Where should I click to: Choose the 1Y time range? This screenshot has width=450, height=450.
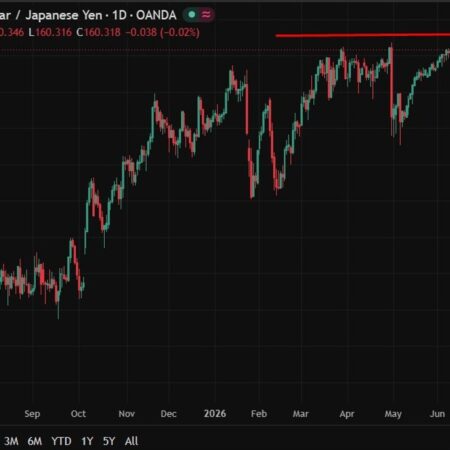[87, 441]
